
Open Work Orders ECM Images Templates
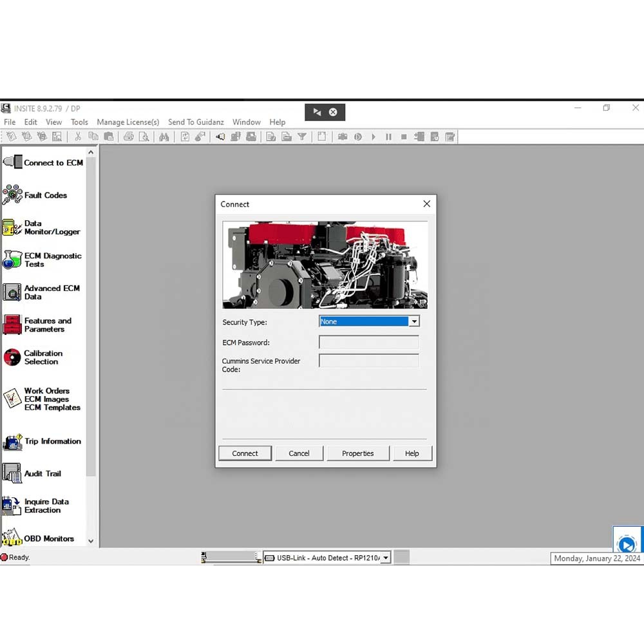pyautogui.click(x=41, y=399)
